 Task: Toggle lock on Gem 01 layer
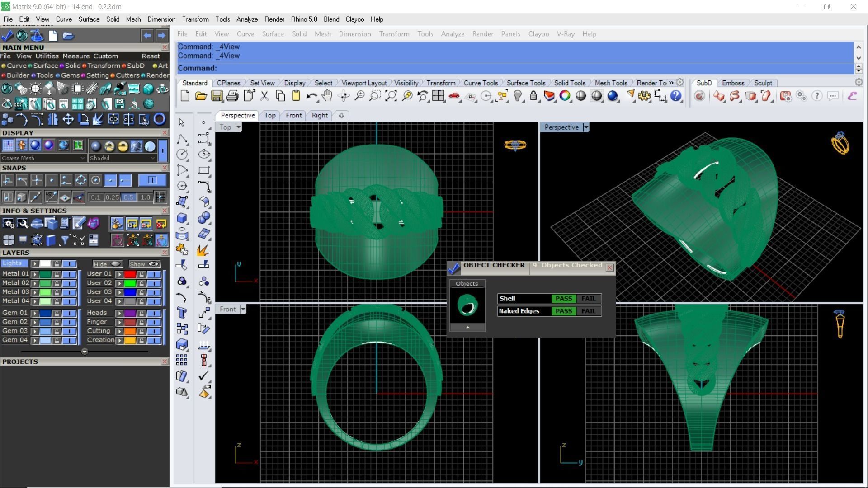pyautogui.click(x=57, y=313)
